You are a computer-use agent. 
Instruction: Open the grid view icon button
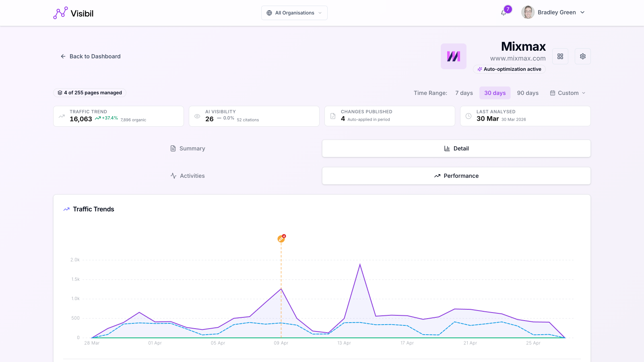click(560, 56)
